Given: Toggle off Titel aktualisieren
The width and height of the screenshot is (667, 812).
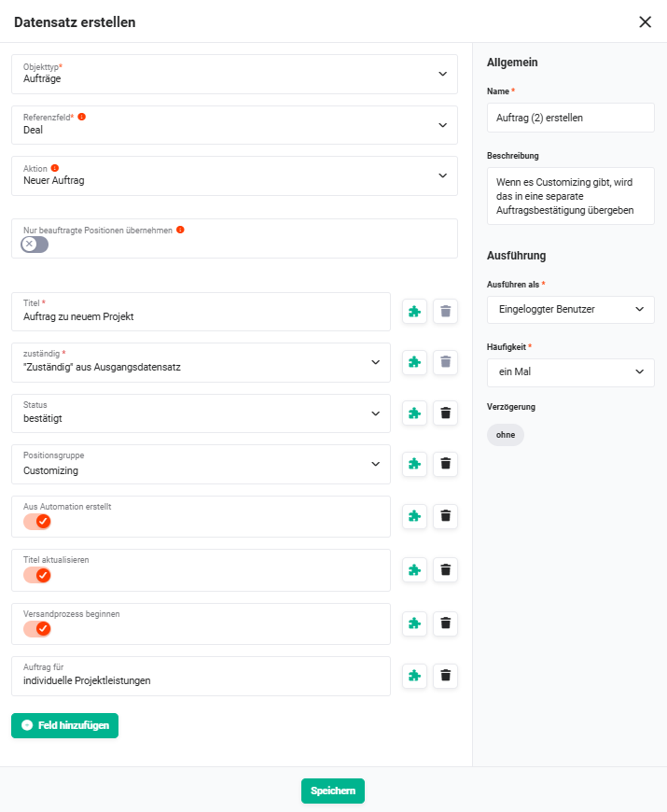Looking at the screenshot, I should pos(37,575).
